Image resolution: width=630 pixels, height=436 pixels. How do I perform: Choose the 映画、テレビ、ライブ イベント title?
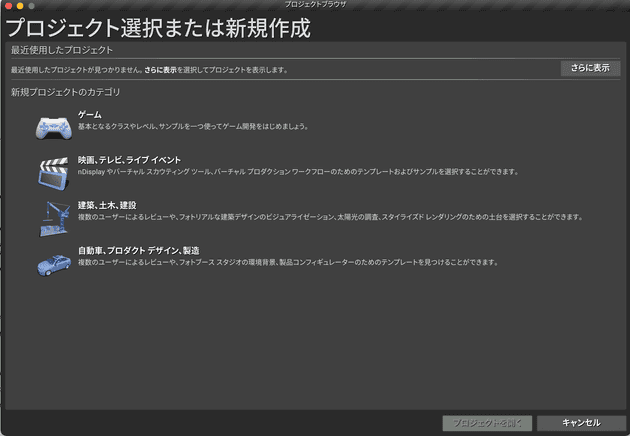point(129,160)
